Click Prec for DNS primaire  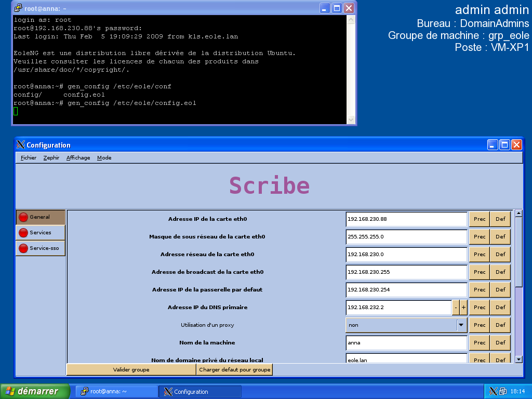coord(480,308)
